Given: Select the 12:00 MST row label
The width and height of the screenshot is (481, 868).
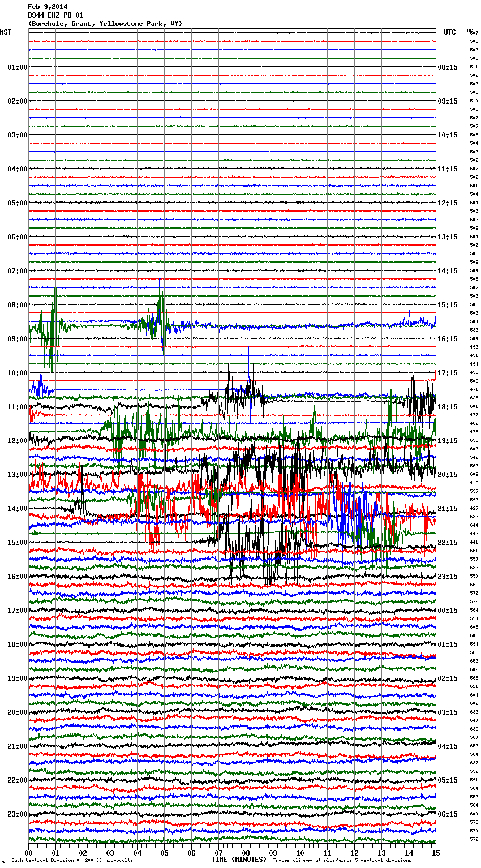Looking at the screenshot, I should pyautogui.click(x=18, y=441).
